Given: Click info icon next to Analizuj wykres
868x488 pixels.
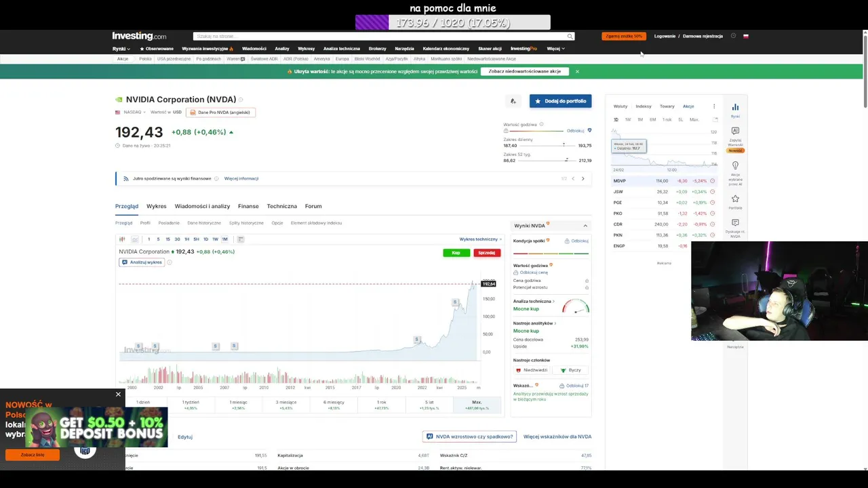Looking at the screenshot, I should tap(170, 262).
